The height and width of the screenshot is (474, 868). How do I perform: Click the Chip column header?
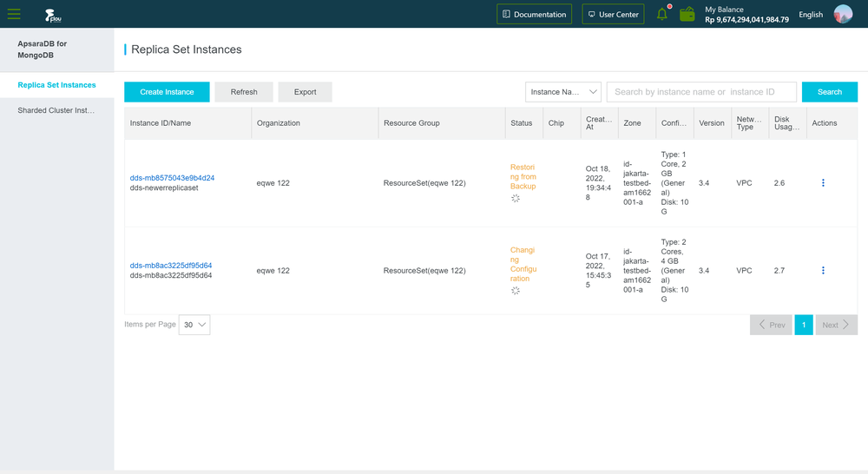coord(556,123)
